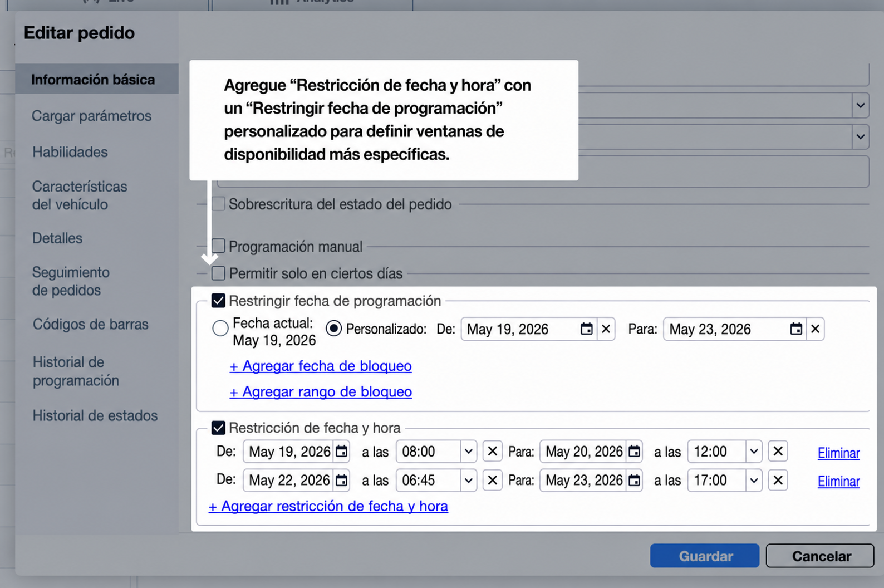Click Agregar rango de bloqueo link
This screenshot has width=884, height=588.
click(x=321, y=391)
